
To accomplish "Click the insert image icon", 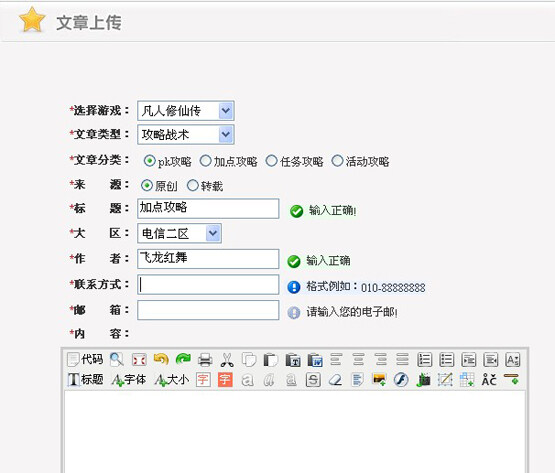I will [379, 380].
